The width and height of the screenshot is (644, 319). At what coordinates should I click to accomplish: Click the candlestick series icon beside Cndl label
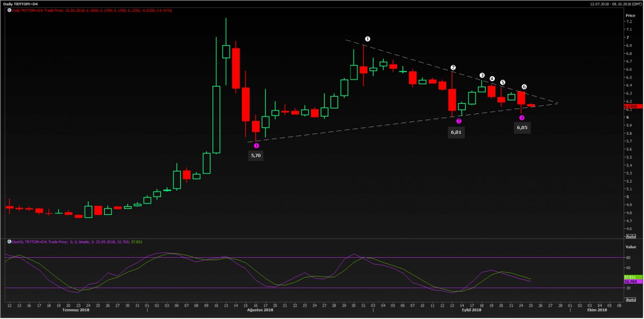pyautogui.click(x=8, y=10)
